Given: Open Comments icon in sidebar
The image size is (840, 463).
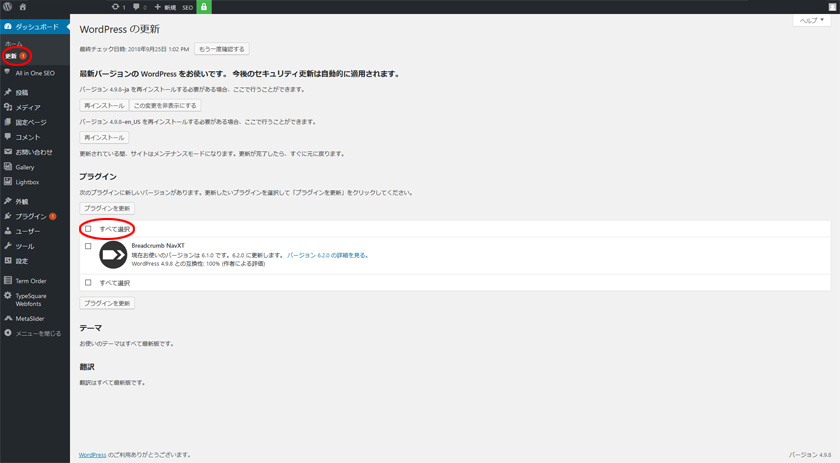Looking at the screenshot, I should coord(8,137).
